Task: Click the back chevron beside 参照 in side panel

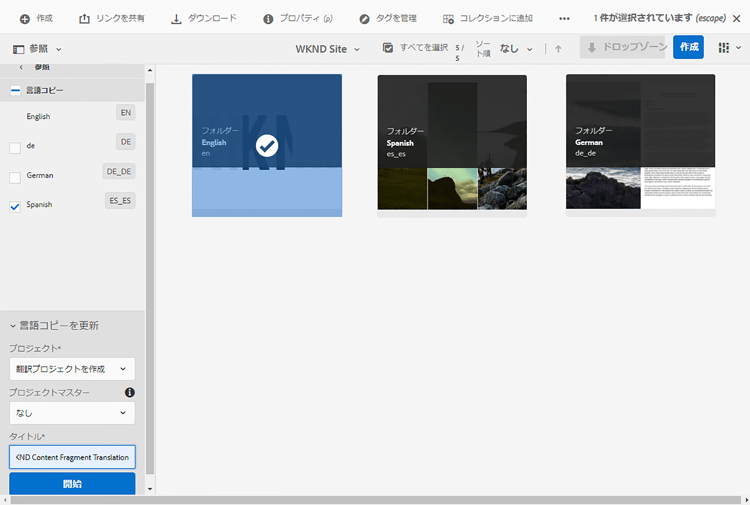Action: pyautogui.click(x=21, y=67)
